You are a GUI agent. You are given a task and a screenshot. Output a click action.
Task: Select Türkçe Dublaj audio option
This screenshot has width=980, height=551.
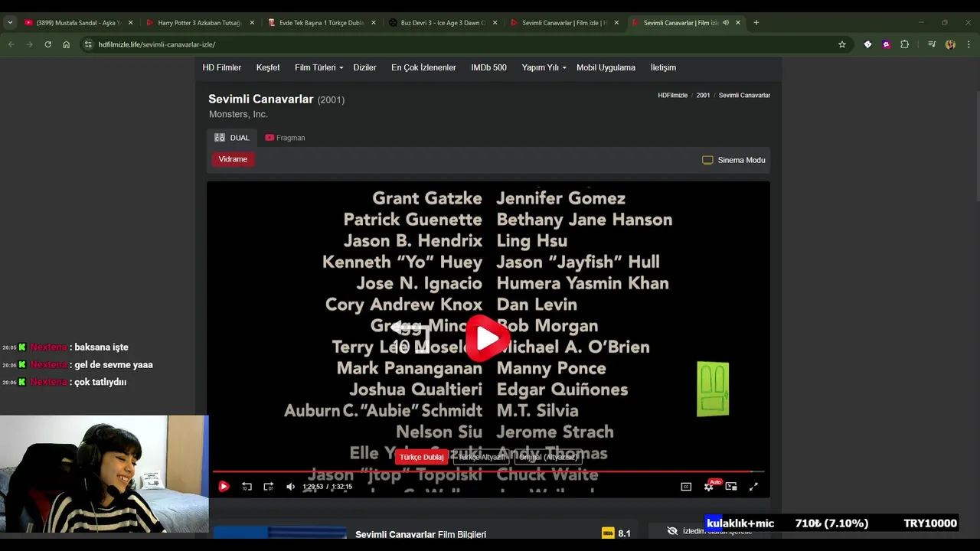(x=421, y=457)
